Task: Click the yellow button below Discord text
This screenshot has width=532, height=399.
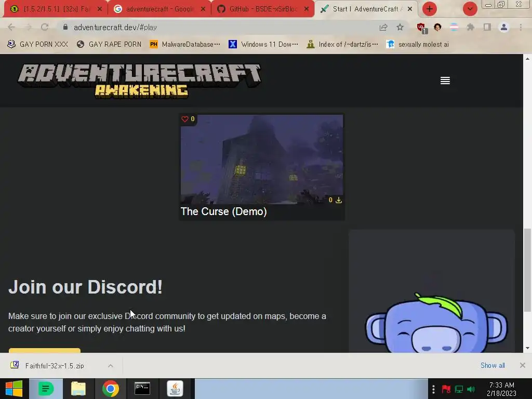Action: [x=45, y=350]
